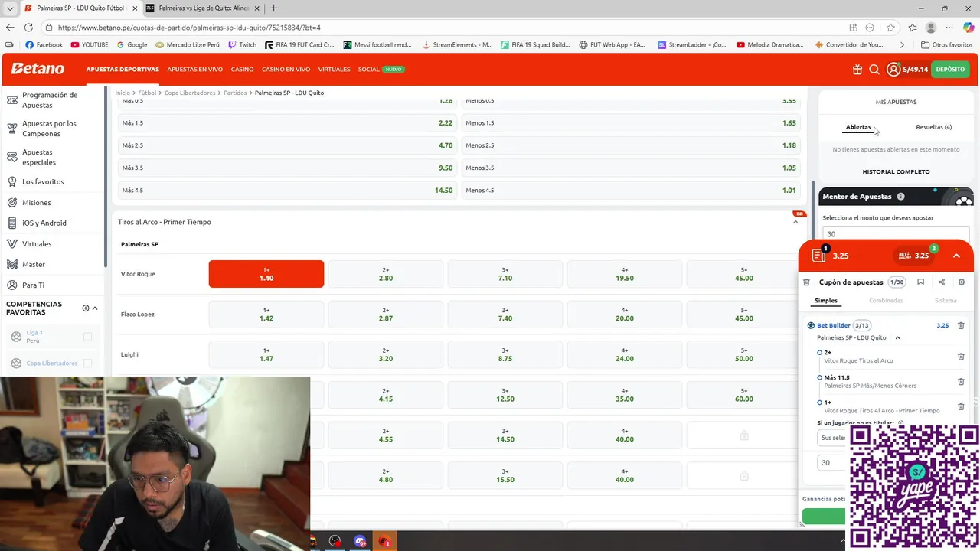
Task: Click the betslip stake field showing 30
Action: 831,463
